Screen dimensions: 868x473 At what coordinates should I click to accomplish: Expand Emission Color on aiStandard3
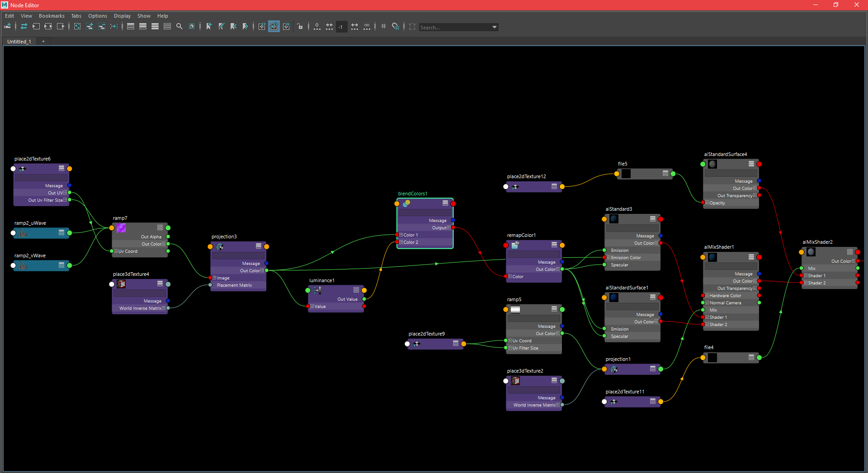pyautogui.click(x=609, y=258)
